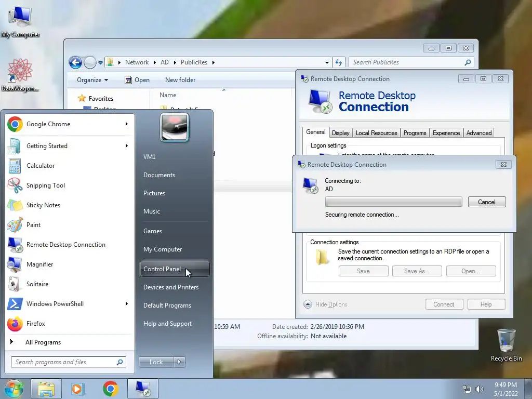Switch to the Display tab
532x399 pixels.
pos(341,133)
